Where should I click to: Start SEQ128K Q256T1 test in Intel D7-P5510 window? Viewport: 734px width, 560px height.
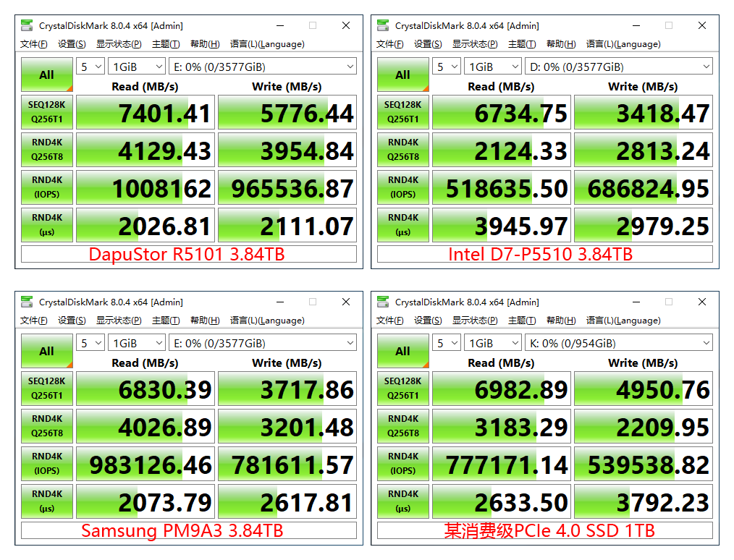[403, 112]
